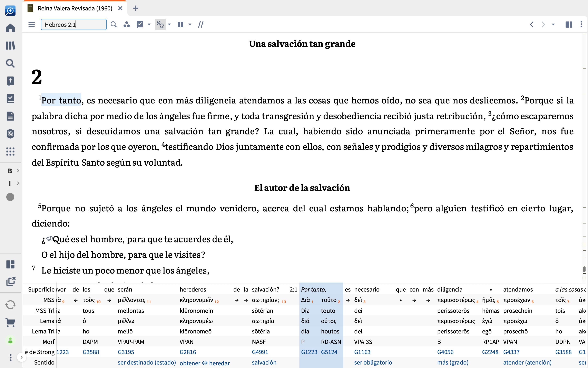This screenshot has height=368, width=588.
Task: Open Strong's number G5124 link
Action: (x=329, y=352)
